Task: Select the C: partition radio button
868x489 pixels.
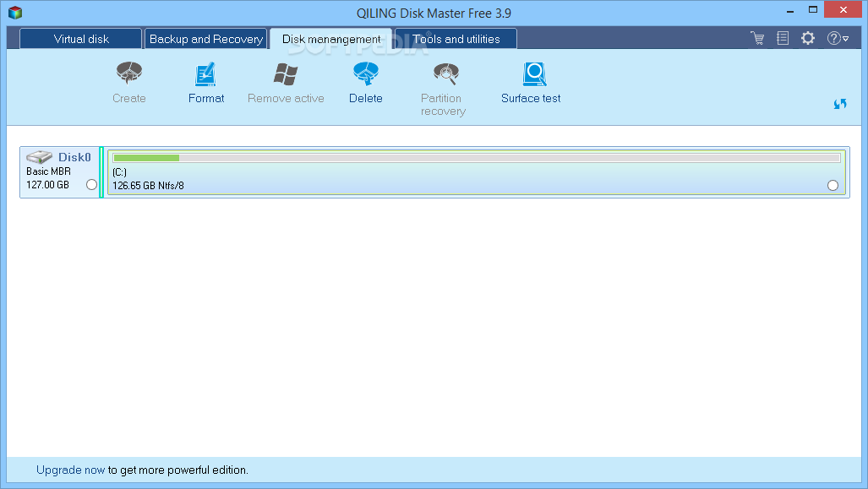Action: pyautogui.click(x=833, y=185)
